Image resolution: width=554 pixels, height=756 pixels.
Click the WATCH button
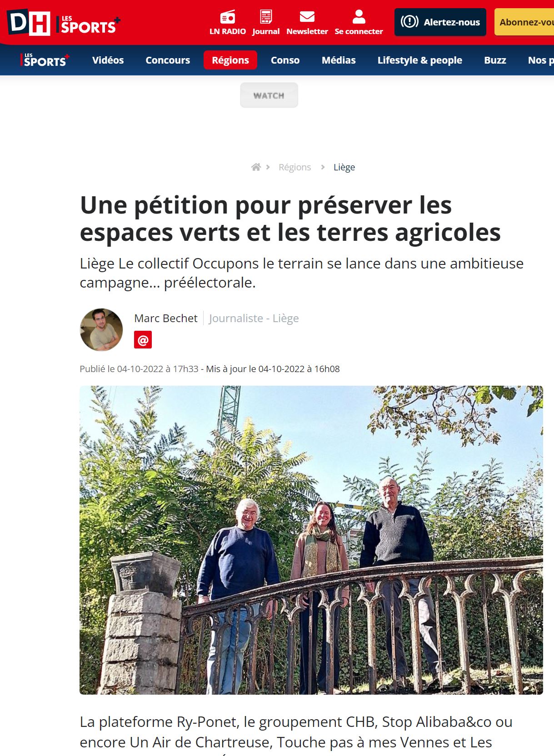[269, 95]
